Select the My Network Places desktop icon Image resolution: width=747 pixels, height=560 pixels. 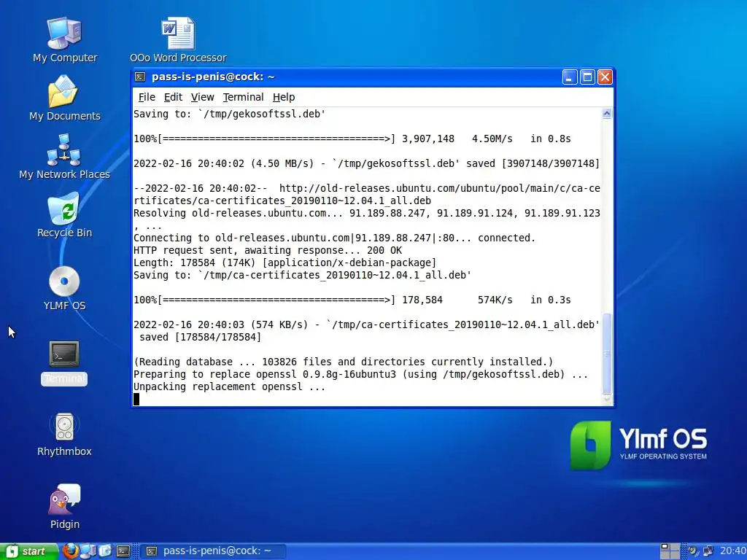64,157
